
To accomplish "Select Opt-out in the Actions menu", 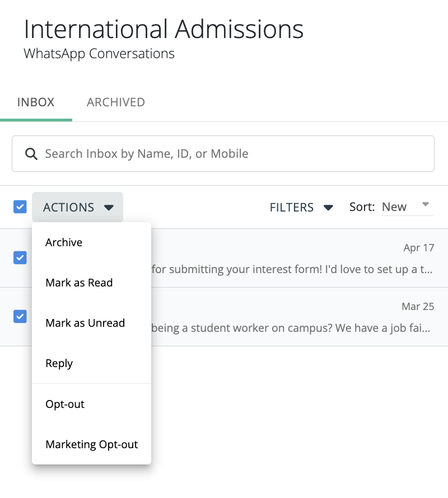I will tap(65, 404).
